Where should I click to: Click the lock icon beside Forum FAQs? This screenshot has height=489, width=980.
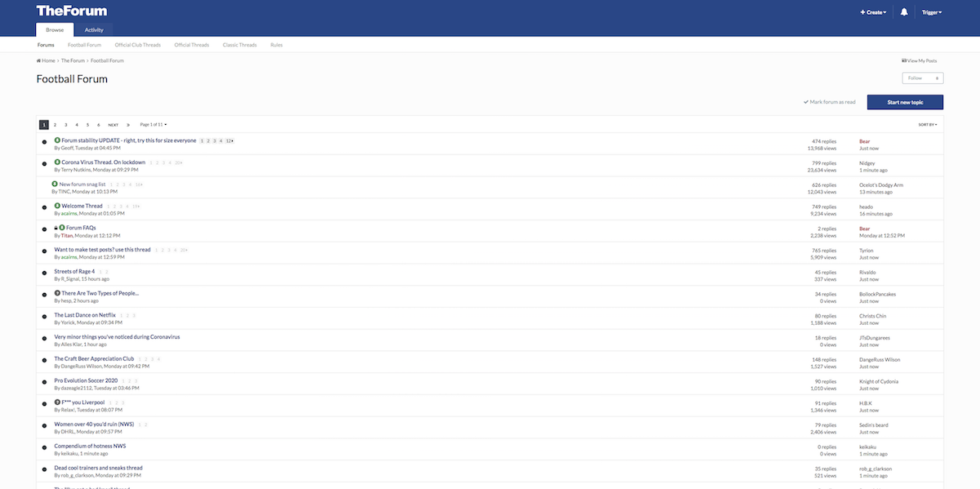[x=55, y=228]
